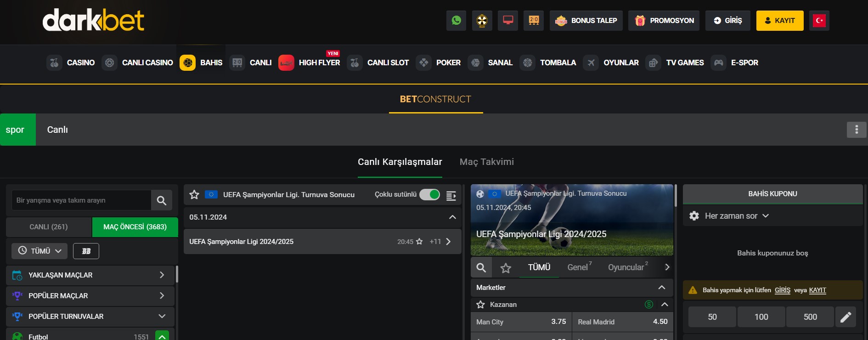Favorite the Kazanan market
The width and height of the screenshot is (868, 340).
pos(481,305)
